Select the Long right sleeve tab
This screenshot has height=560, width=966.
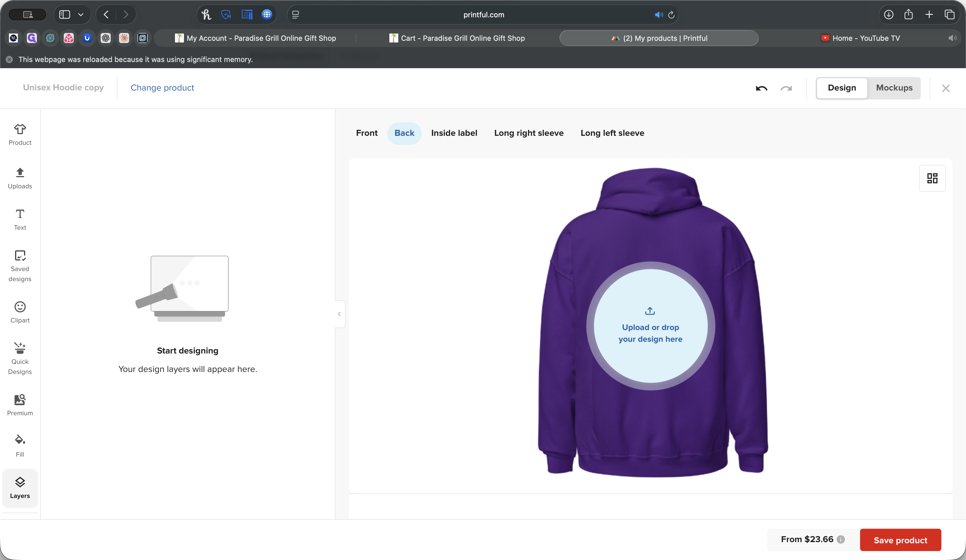tap(529, 133)
